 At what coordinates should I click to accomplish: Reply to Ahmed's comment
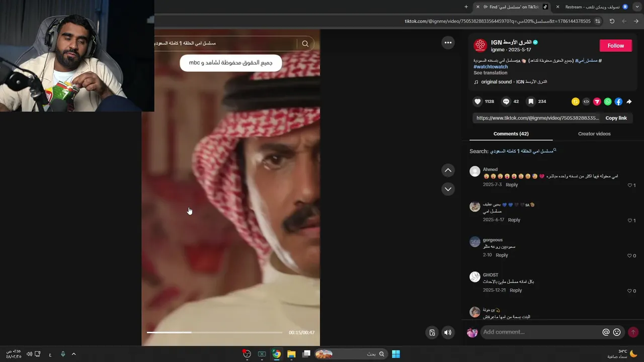[x=512, y=185]
